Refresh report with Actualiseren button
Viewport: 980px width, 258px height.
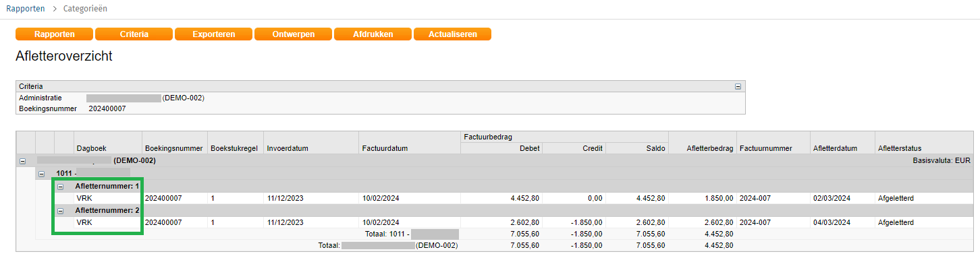point(452,34)
